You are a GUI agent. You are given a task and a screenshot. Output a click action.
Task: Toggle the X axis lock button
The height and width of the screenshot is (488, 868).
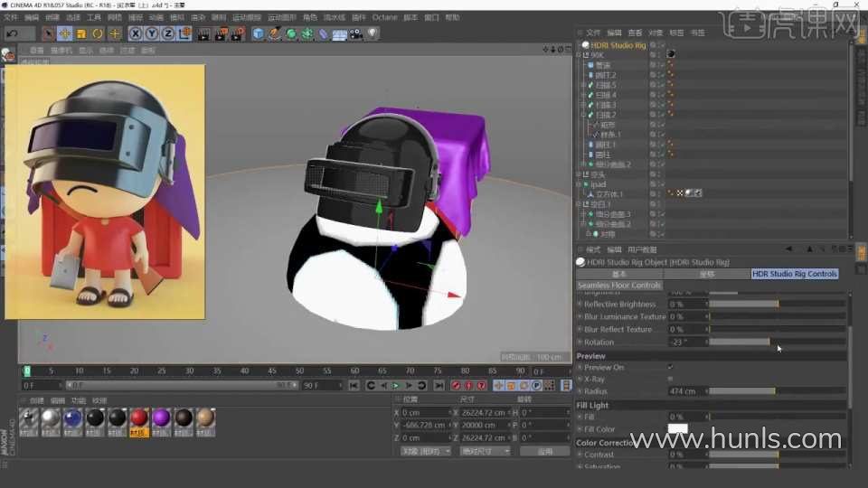point(136,33)
